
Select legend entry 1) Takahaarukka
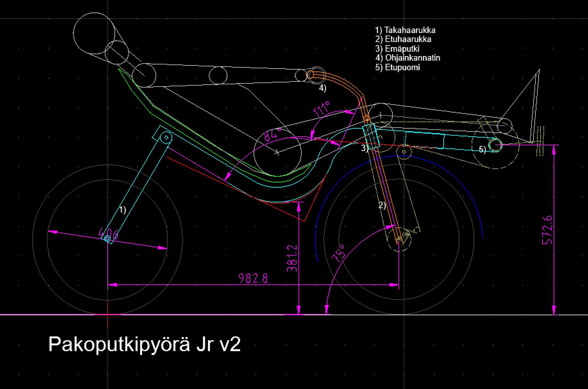pos(405,30)
